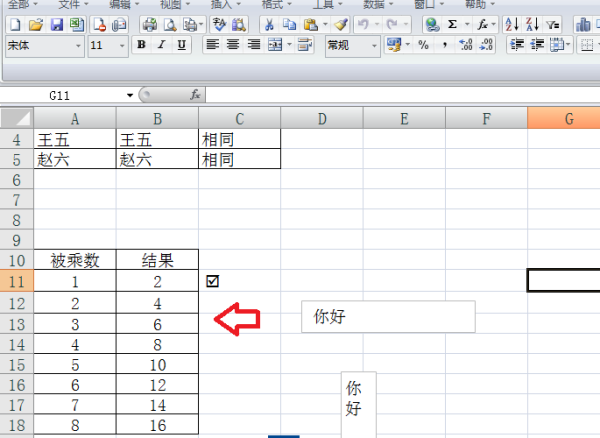Copy the selected cells

[x=290, y=25]
